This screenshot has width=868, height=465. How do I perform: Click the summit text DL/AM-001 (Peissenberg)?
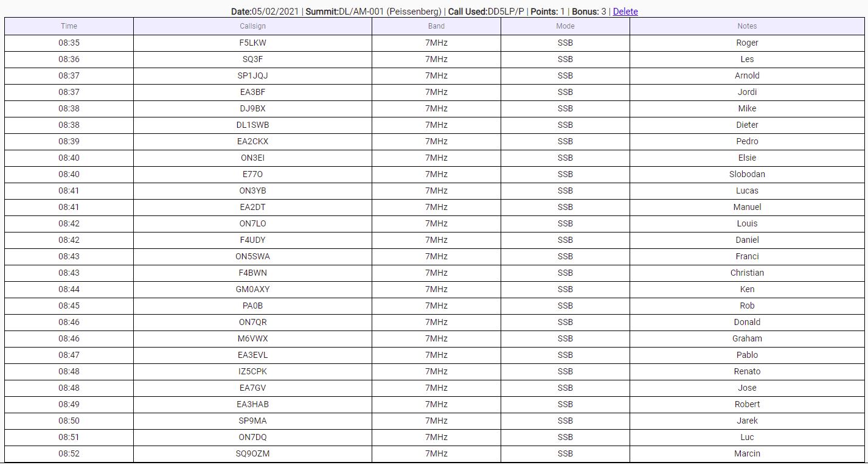tap(390, 12)
